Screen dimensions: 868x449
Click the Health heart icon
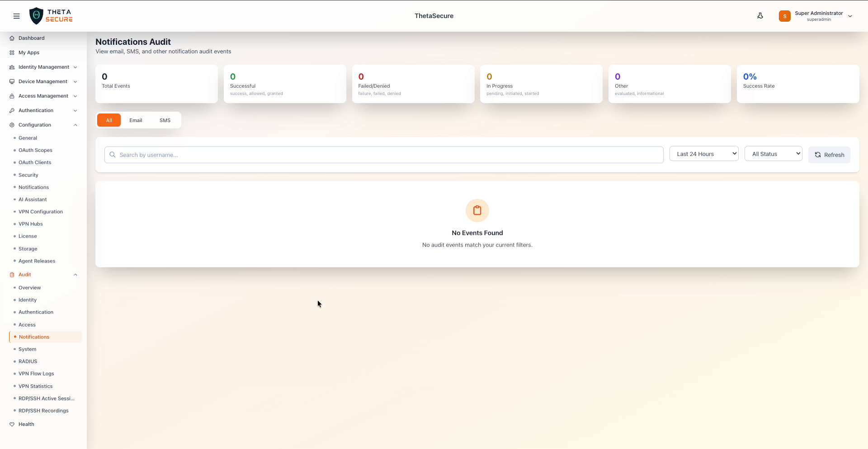click(12, 424)
